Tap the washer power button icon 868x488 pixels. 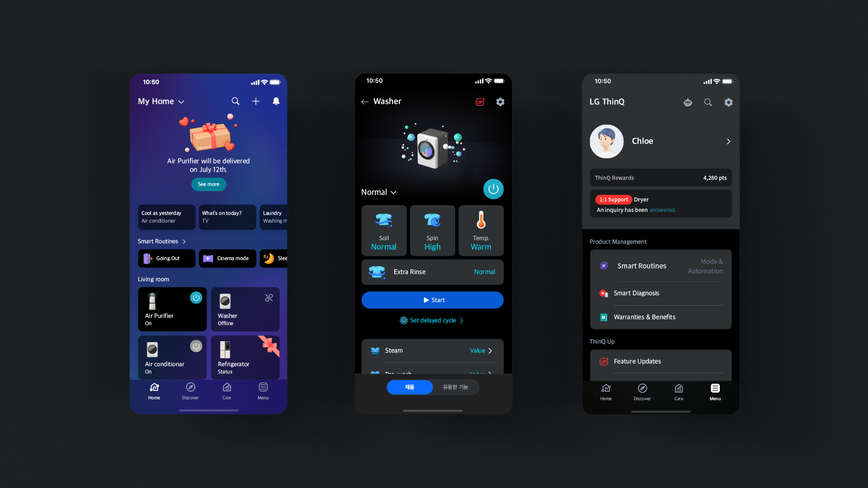click(493, 189)
